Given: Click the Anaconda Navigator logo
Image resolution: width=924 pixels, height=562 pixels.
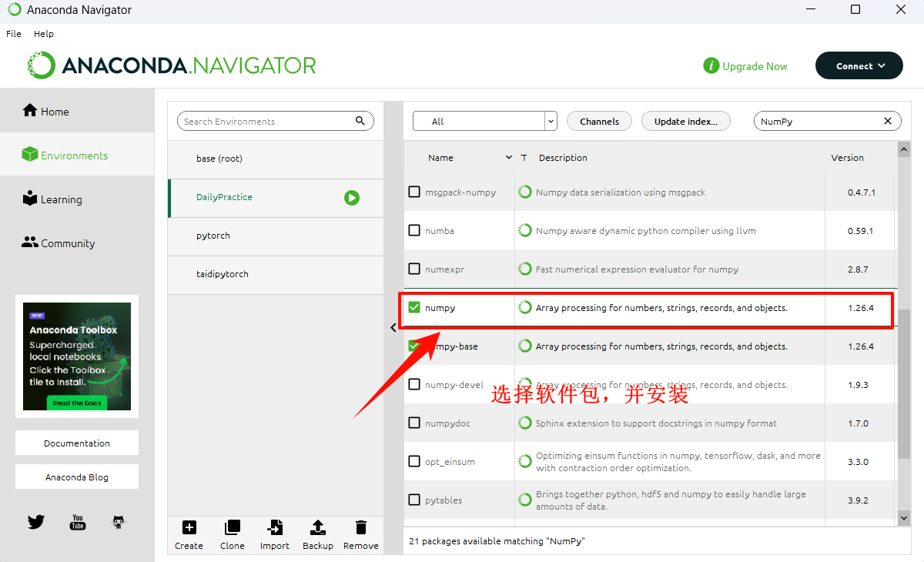Looking at the screenshot, I should (x=172, y=65).
